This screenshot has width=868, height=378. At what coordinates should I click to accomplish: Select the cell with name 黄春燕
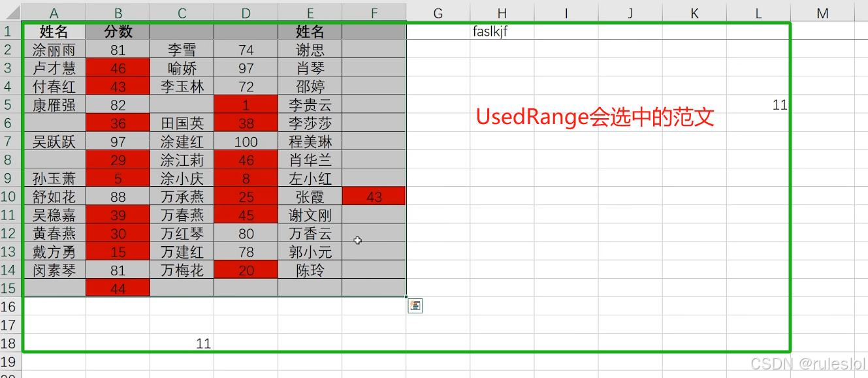[54, 233]
